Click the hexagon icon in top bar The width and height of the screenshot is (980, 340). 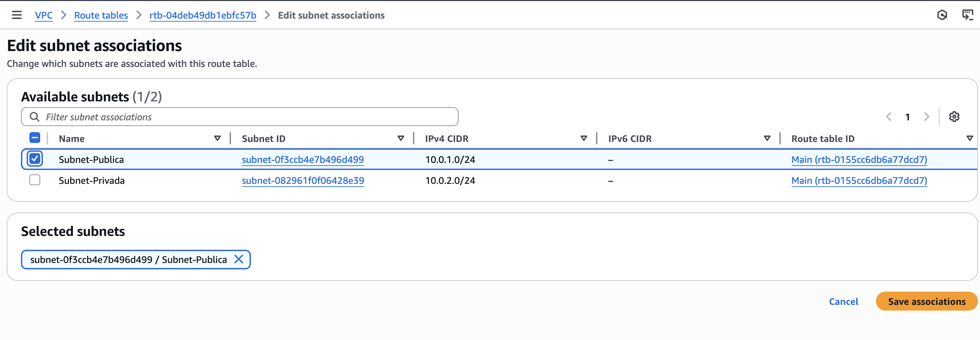tap(942, 15)
